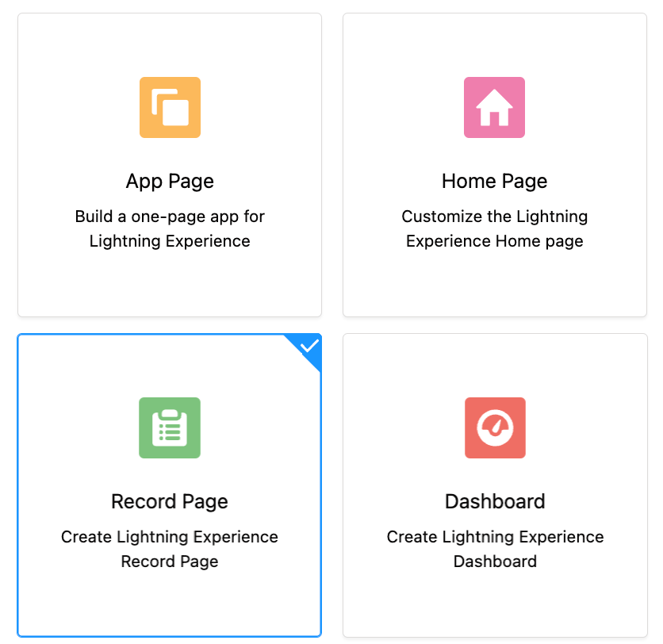Viewport: 663px width, 644px height.
Task: Toggle the blue checkmark on Record Page card
Action: click(x=309, y=347)
